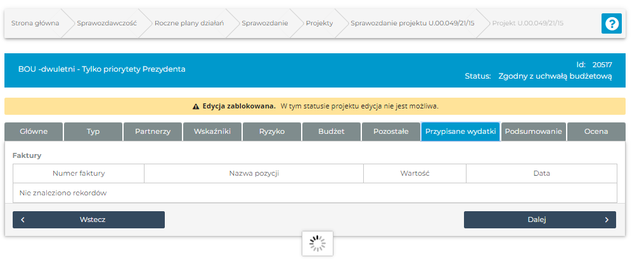Viewport: 644px width, 274px height.
Task: Switch to Wskaźniki tab
Action: click(212, 131)
